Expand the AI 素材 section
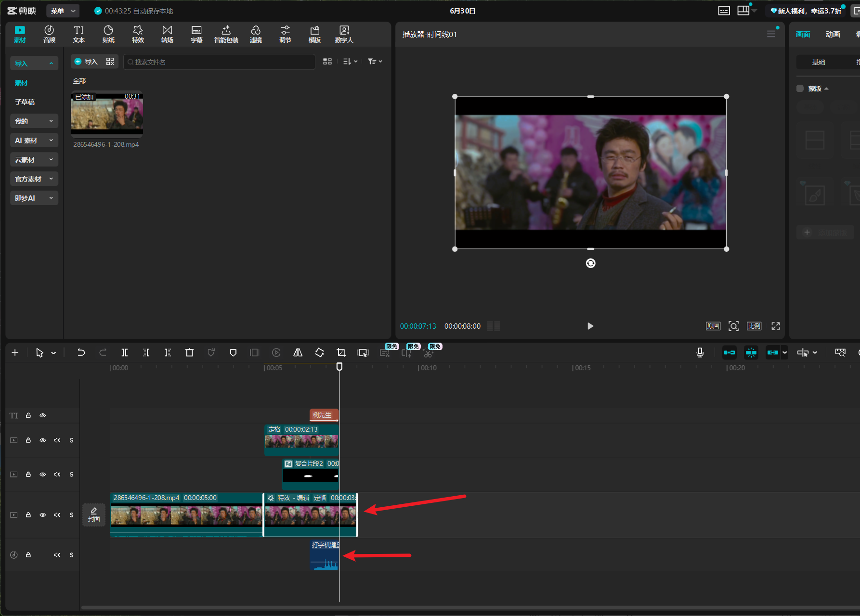 click(x=34, y=141)
